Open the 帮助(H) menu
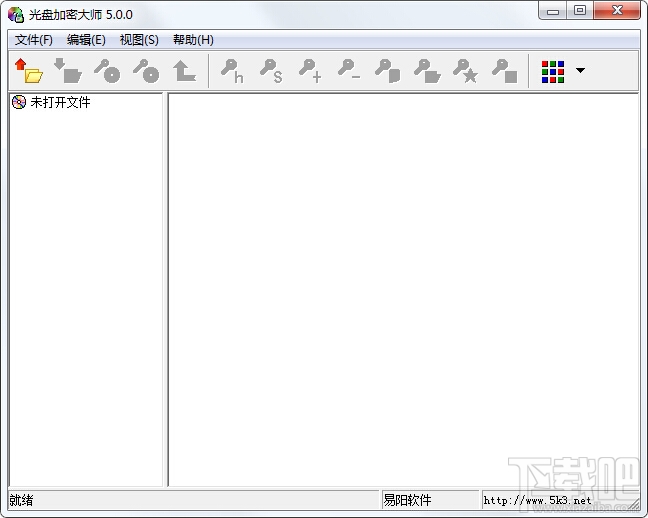Viewport: 648px width, 518px height. pyautogui.click(x=193, y=40)
